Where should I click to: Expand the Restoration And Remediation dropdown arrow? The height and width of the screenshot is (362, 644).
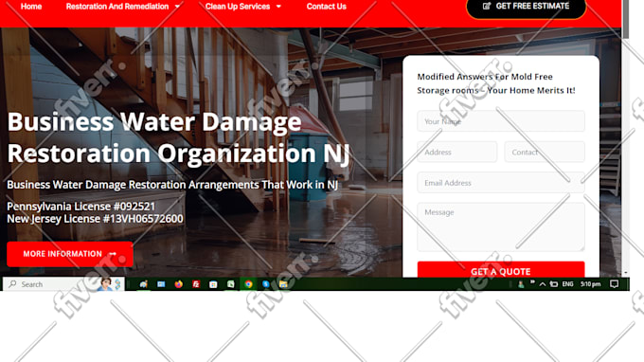[x=177, y=7]
